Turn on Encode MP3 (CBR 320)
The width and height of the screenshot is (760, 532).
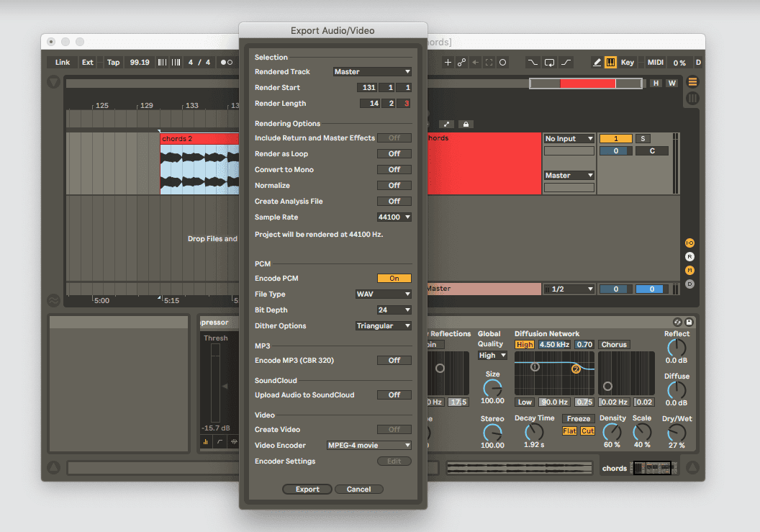[394, 360]
